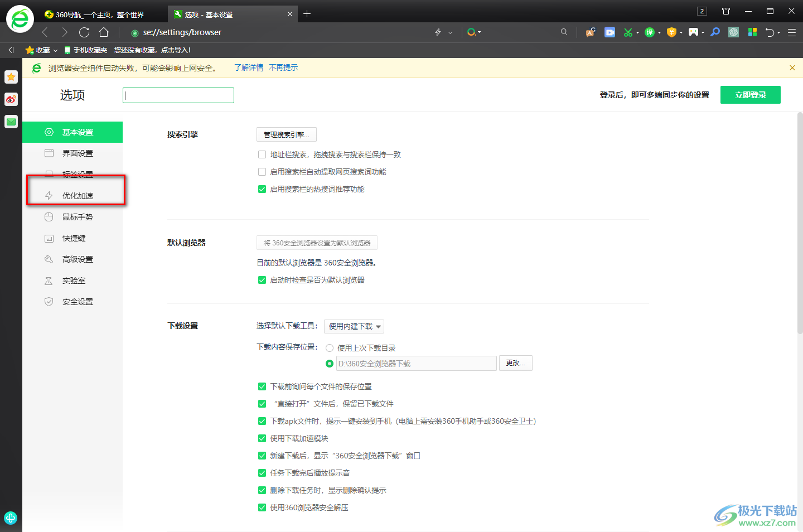Open the Weibo icon in sidebar

11,99
